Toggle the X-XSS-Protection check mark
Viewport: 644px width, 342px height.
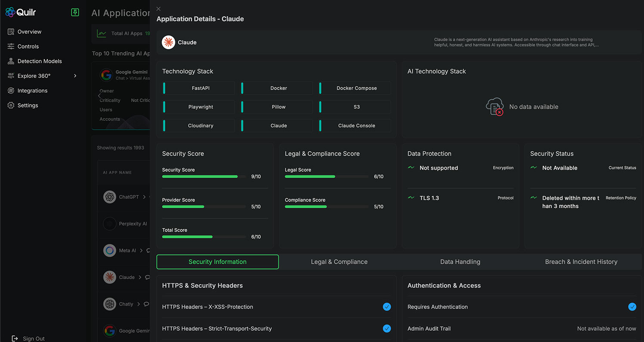(387, 307)
